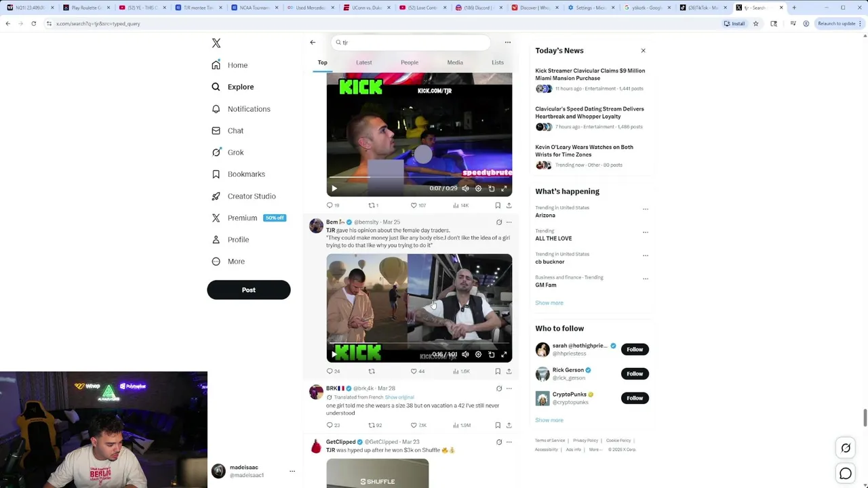The height and width of the screenshot is (488, 868).
Task: Open madeisaac account options menu
Action: tap(292, 471)
